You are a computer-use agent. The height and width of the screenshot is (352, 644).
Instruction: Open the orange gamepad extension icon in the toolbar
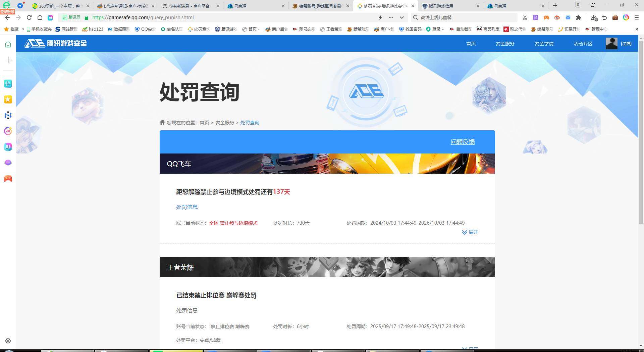[546, 17]
